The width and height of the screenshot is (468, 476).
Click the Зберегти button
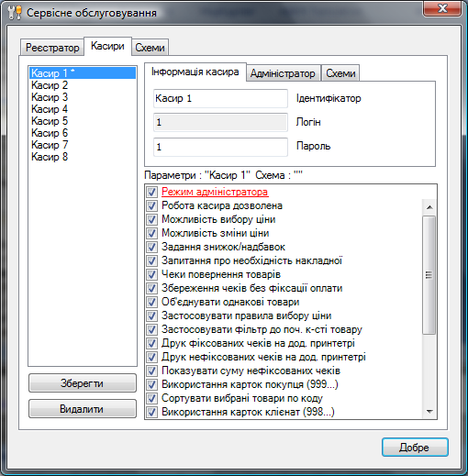point(83,383)
